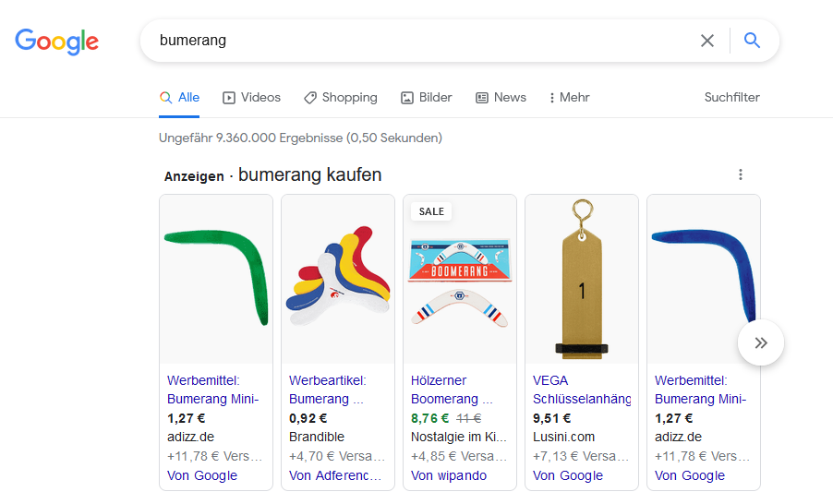Click the Ungefähr 9.360.000 Ergebnisse text
This screenshot has height=504, width=833.
point(301,138)
